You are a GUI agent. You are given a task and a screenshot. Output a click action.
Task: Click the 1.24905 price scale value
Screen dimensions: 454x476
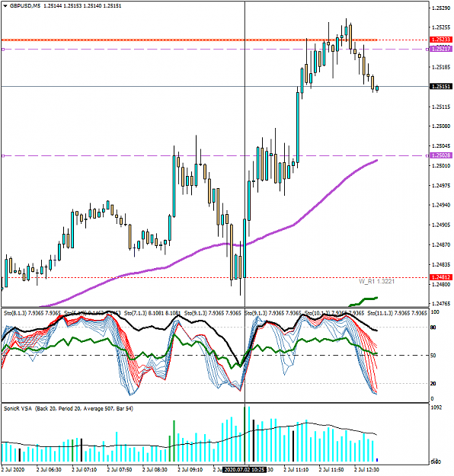click(441, 225)
